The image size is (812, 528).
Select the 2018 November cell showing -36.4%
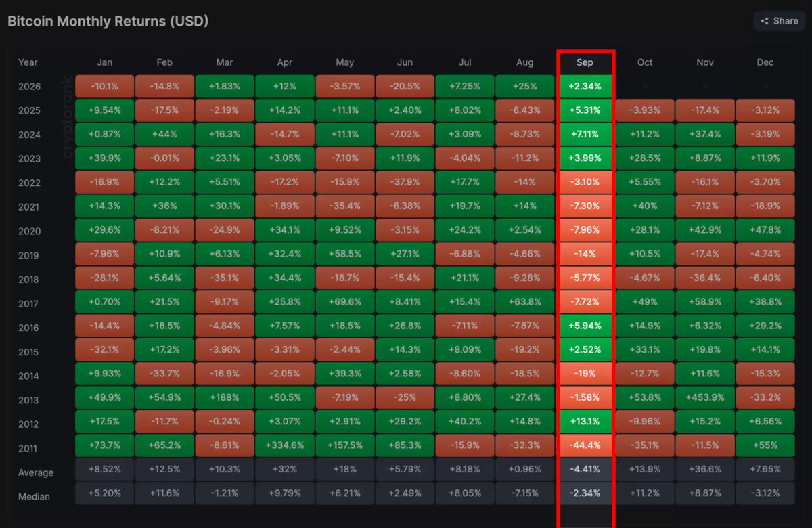point(705,280)
